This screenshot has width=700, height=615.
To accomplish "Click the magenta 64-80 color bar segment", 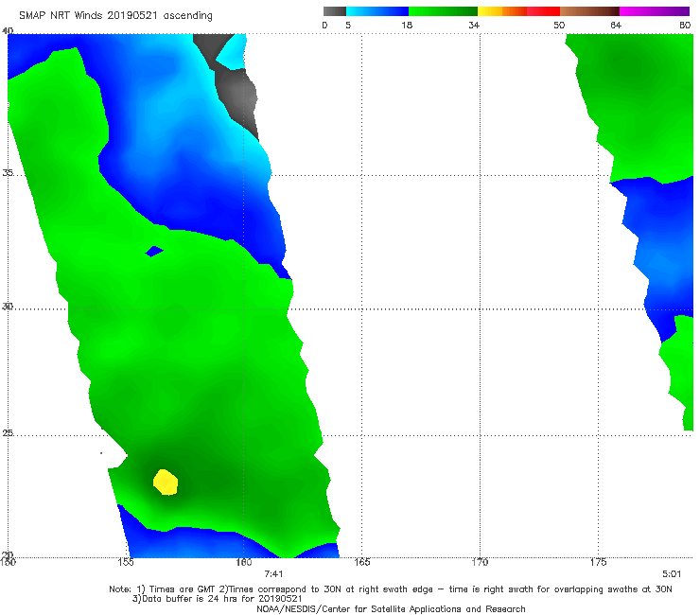I will tap(655, 11).
